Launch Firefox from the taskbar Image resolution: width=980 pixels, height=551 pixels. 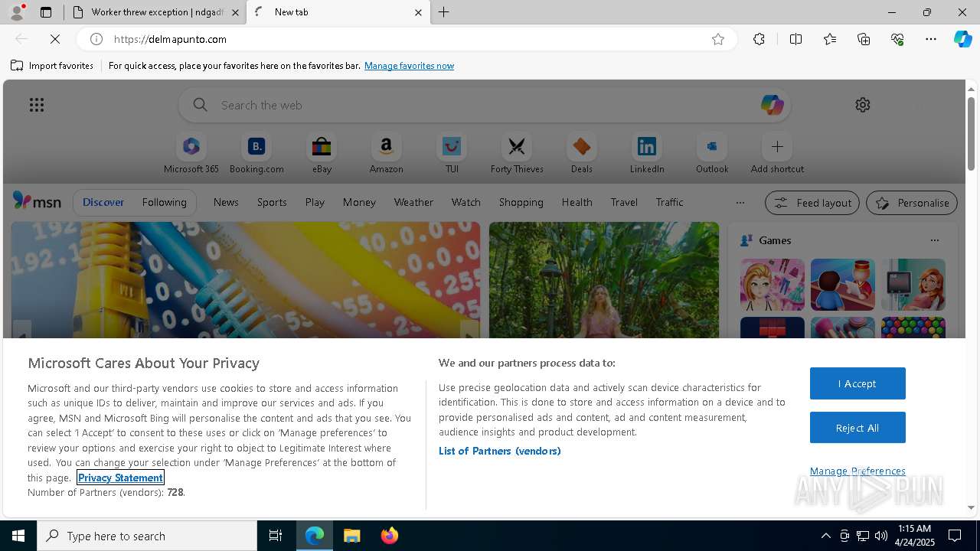pos(389,536)
